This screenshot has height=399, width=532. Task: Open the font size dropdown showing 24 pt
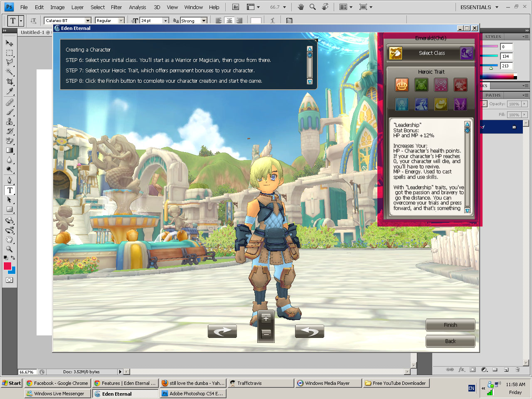tap(165, 20)
